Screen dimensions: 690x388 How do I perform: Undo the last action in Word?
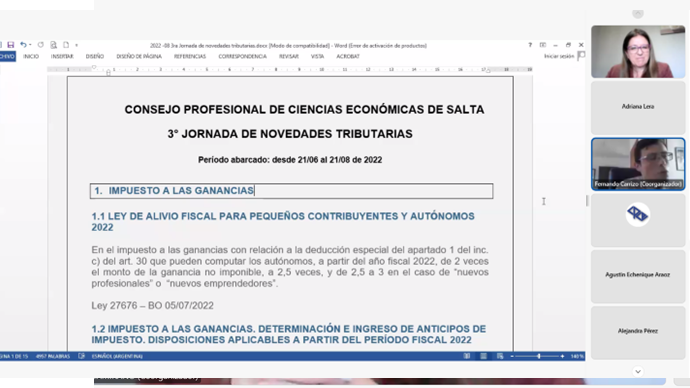23,45
